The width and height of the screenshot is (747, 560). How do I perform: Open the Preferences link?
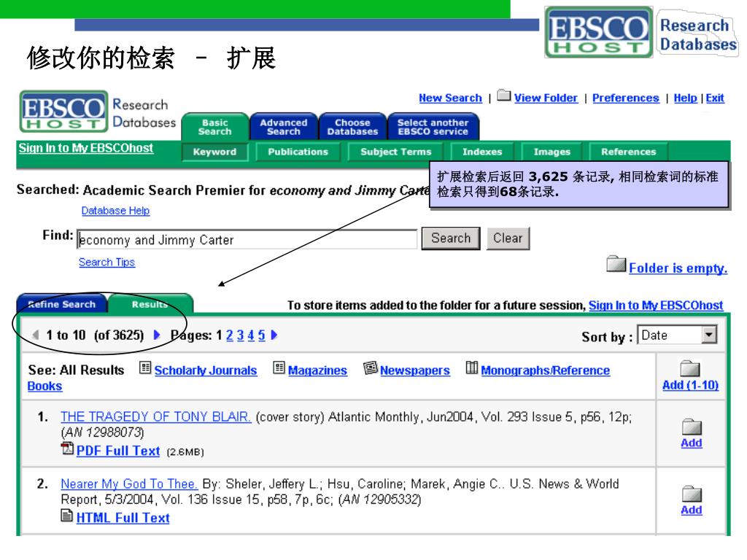[x=625, y=98]
